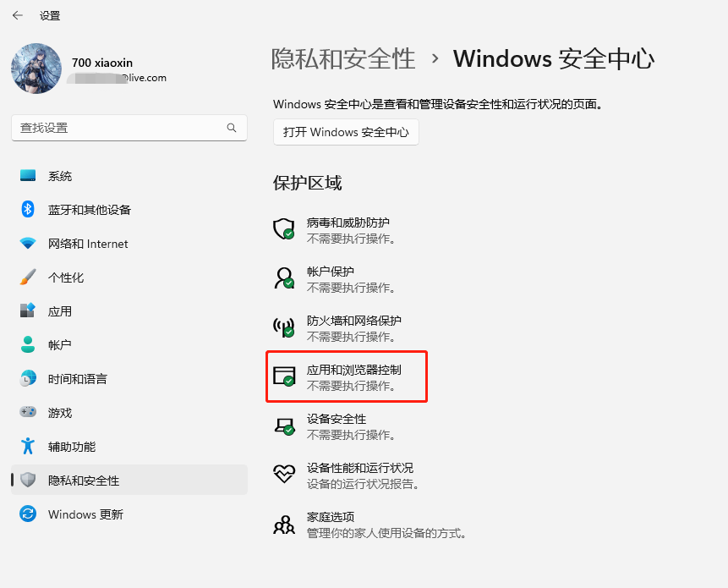
Task: Click the 设备的运行状况报告 description text
Action: [x=363, y=484]
